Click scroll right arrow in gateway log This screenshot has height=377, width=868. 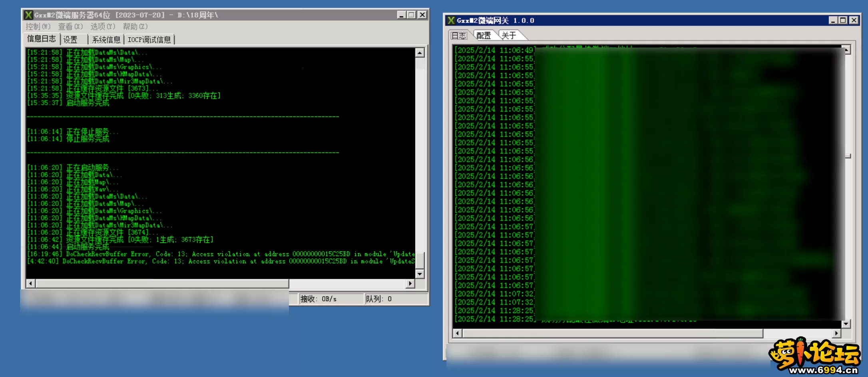tap(836, 333)
